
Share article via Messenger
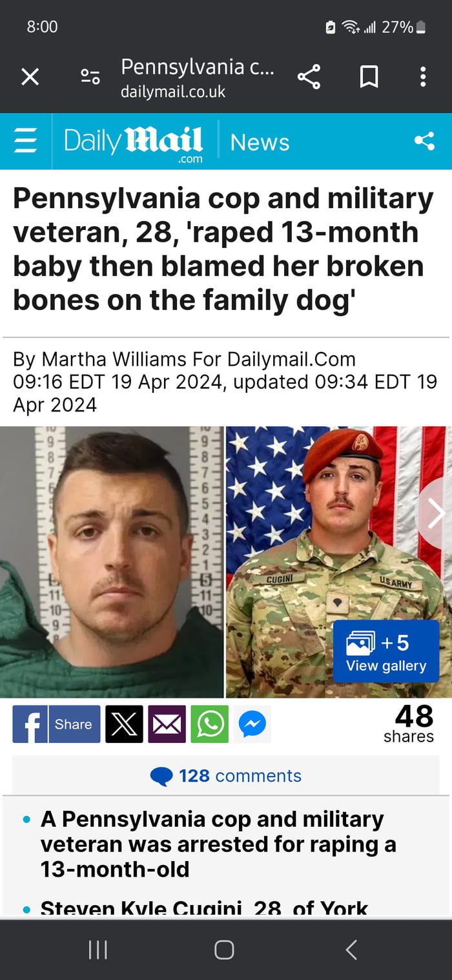(x=252, y=724)
